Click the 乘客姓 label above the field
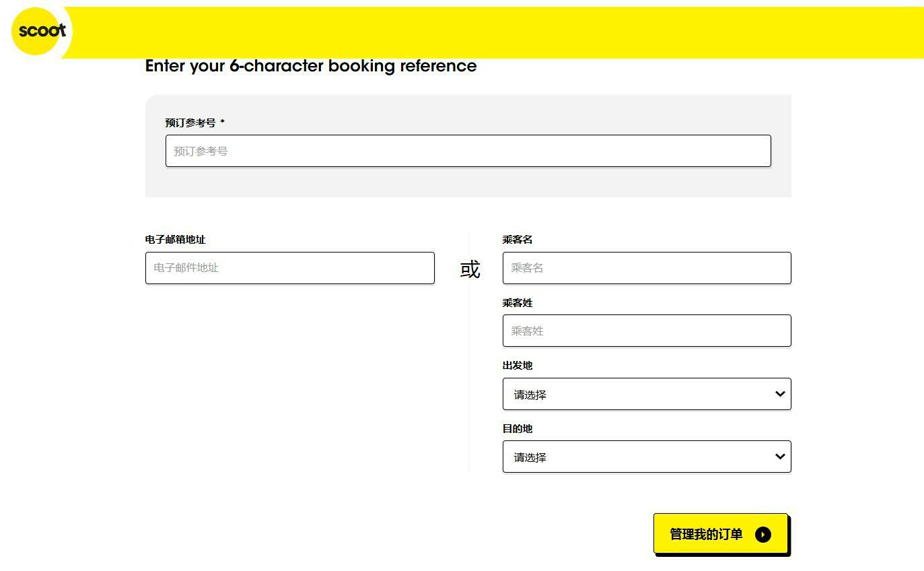This screenshot has width=924, height=571. pyautogui.click(x=517, y=303)
